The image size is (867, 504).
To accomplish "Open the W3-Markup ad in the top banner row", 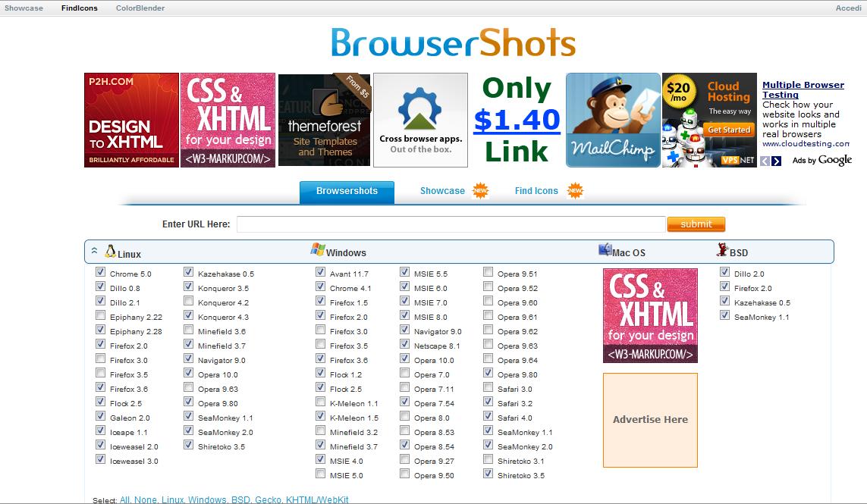I will click(x=228, y=120).
